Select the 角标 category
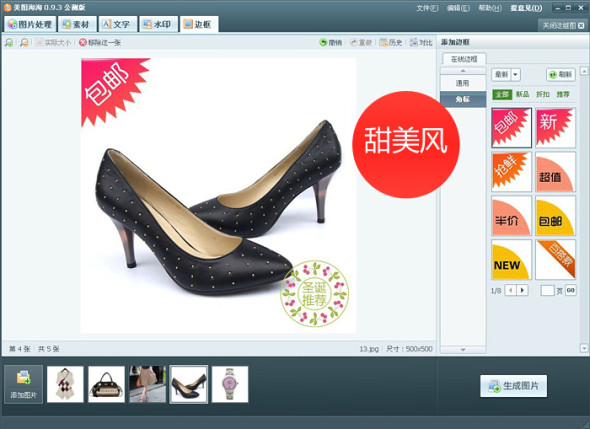 [x=463, y=99]
